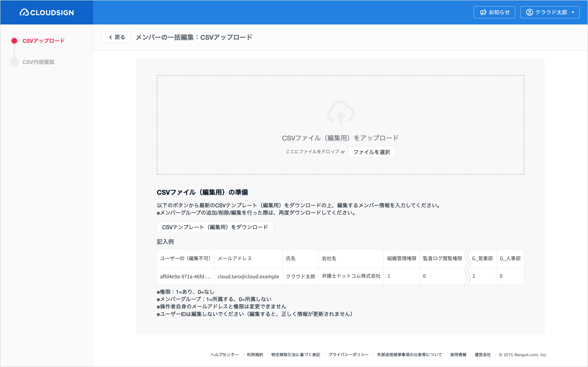The image size is (588, 367).
Task: Click the user avatar icon beside クラウド太郎
Action: 529,12
